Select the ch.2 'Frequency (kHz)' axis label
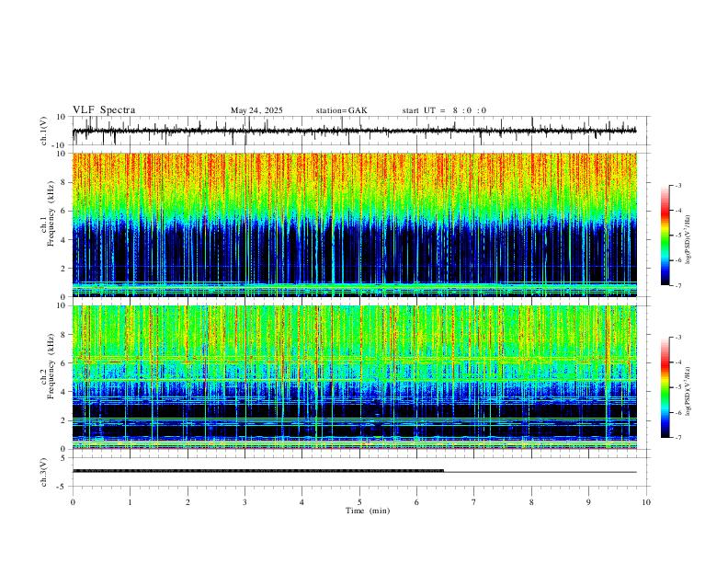This screenshot has height=563, width=728. pyautogui.click(x=51, y=366)
